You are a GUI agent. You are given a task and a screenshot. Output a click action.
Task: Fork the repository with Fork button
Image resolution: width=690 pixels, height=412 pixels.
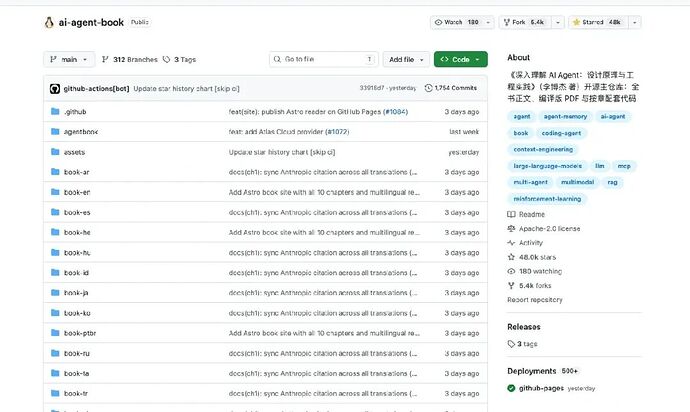pyautogui.click(x=525, y=22)
